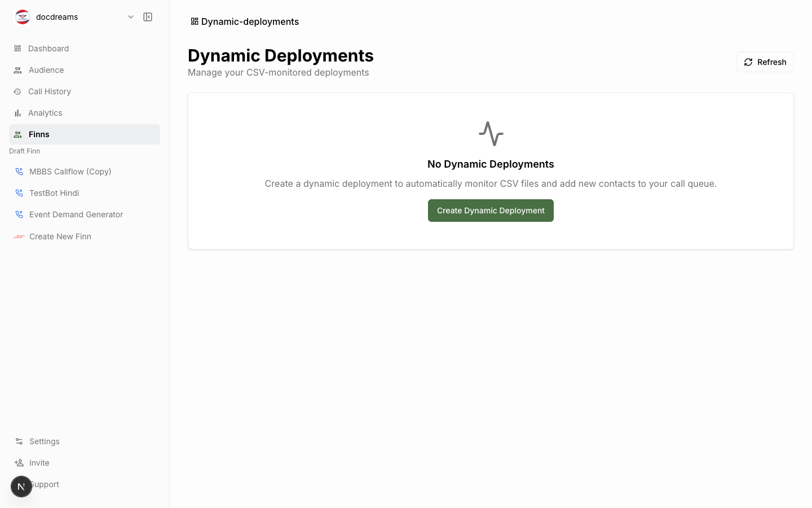Image resolution: width=812 pixels, height=508 pixels.
Task: Open the Event Demand Generator finn
Action: click(x=85, y=214)
